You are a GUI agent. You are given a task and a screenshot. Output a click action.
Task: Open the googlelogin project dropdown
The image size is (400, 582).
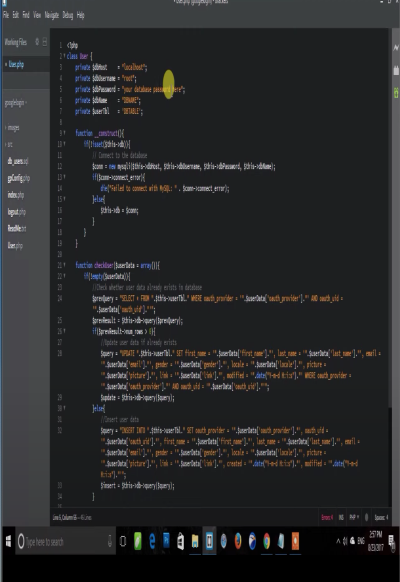click(x=16, y=103)
